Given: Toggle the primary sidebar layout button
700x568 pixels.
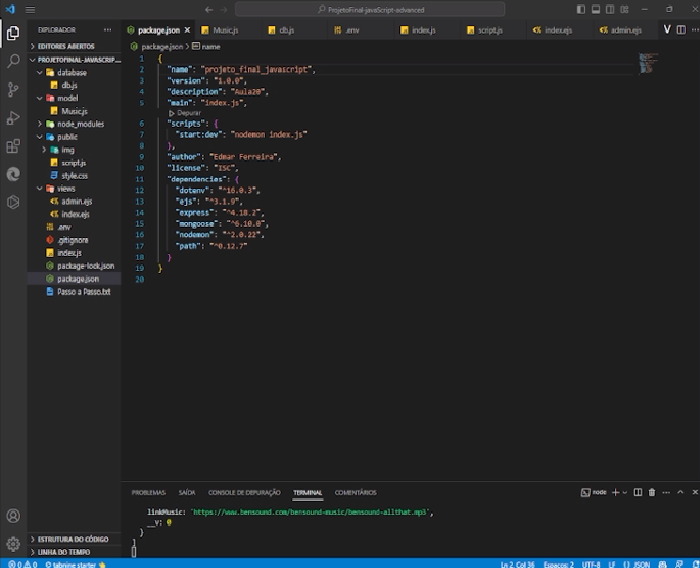Looking at the screenshot, I should 579,9.
